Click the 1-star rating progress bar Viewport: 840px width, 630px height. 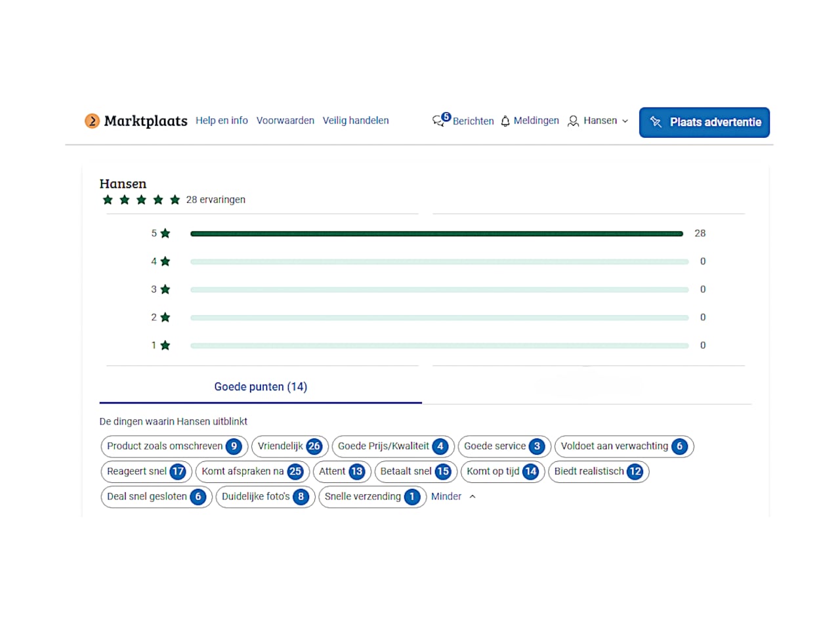[439, 346]
